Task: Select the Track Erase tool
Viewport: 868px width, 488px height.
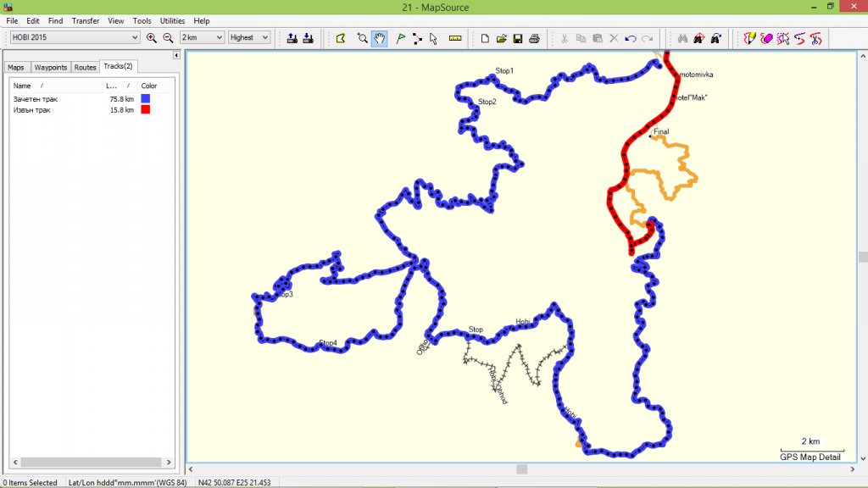Action: coord(766,38)
